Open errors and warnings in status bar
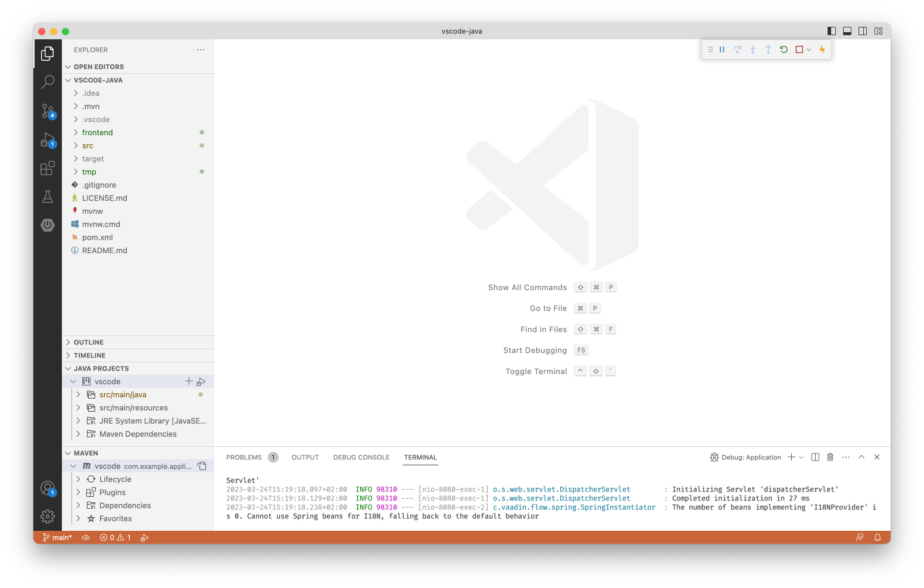The width and height of the screenshot is (924, 588). point(115,537)
